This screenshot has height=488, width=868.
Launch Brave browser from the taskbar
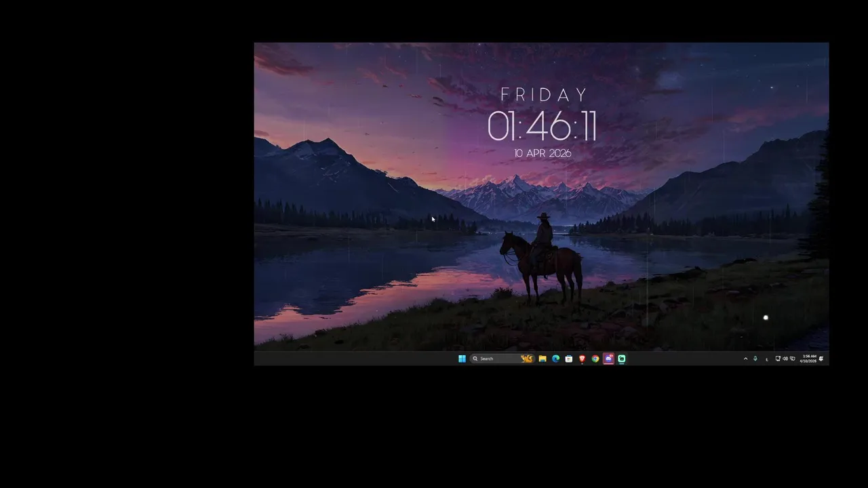pyautogui.click(x=582, y=359)
